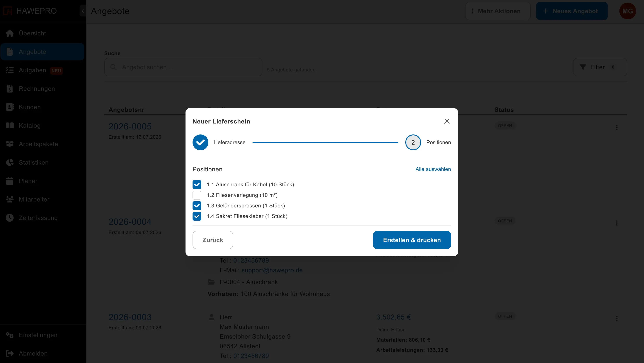Click the Rechnungen invoice icon

coord(10,89)
